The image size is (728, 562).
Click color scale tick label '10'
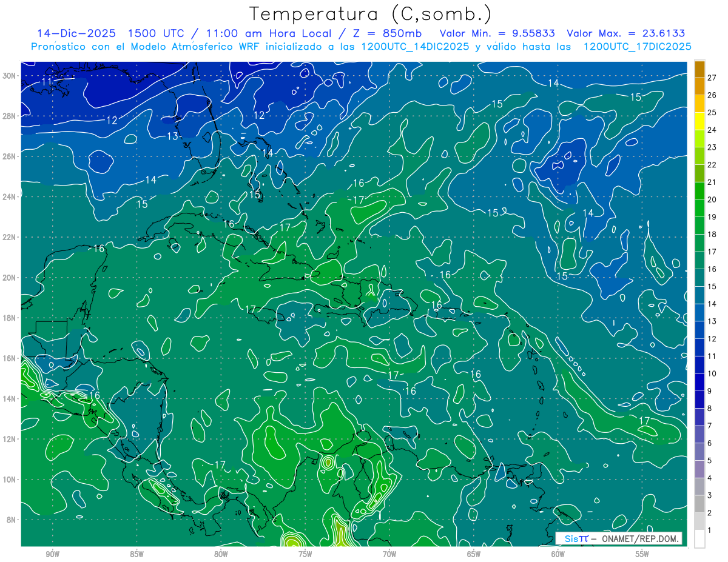pos(712,373)
